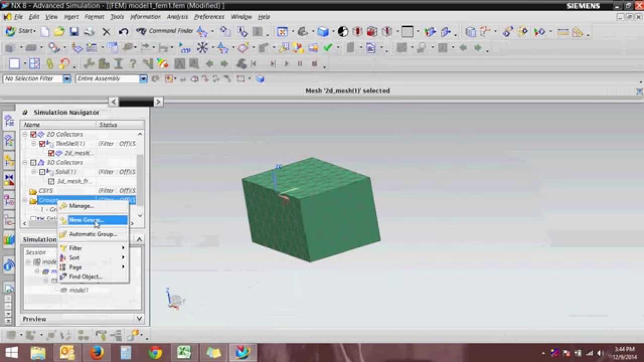This screenshot has height=362, width=644.
Task: Open Sort submenu in context menu
Action: point(93,257)
